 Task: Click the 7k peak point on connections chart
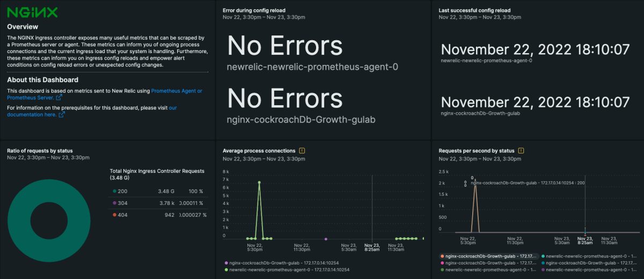point(260,182)
